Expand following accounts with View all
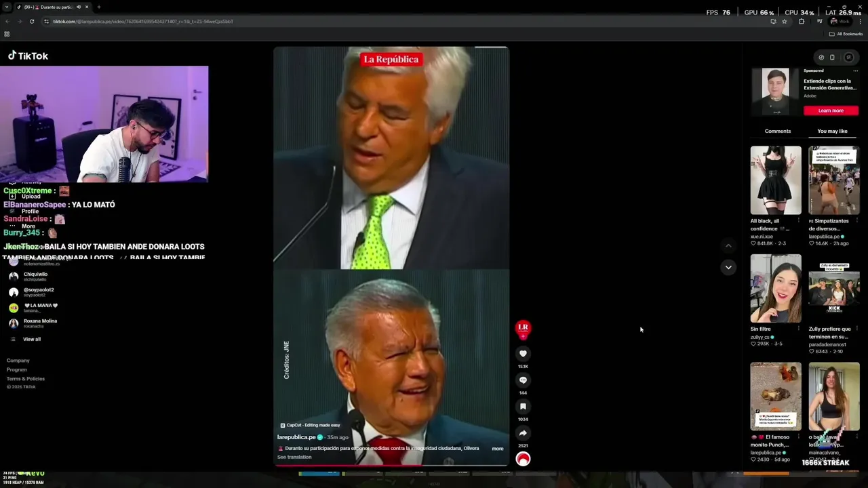This screenshot has height=488, width=868. tap(32, 339)
